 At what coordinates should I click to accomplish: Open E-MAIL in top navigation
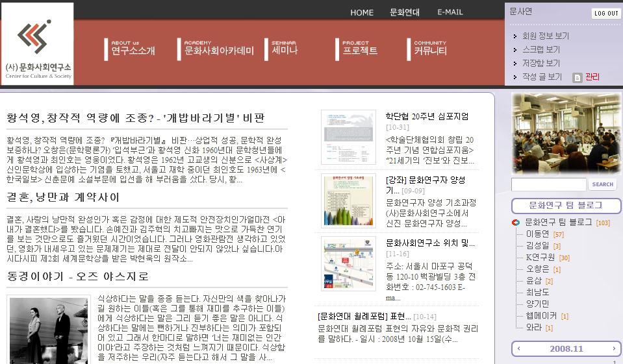pos(450,12)
